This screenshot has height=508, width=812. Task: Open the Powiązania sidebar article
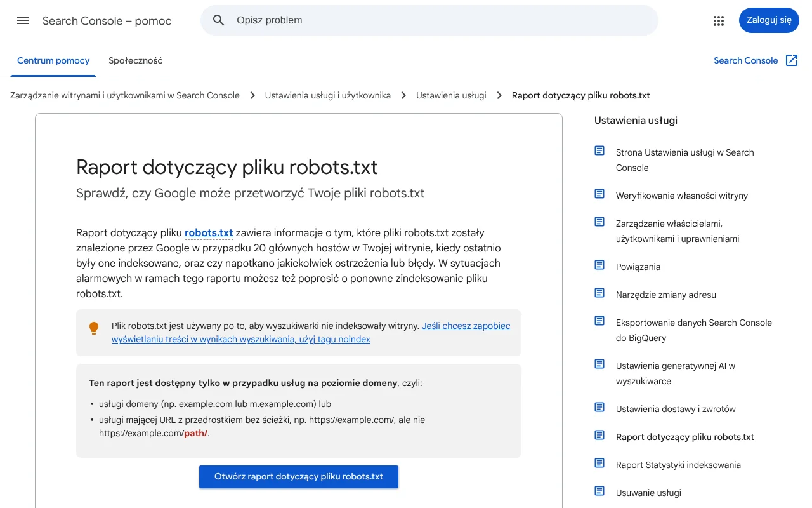638,267
